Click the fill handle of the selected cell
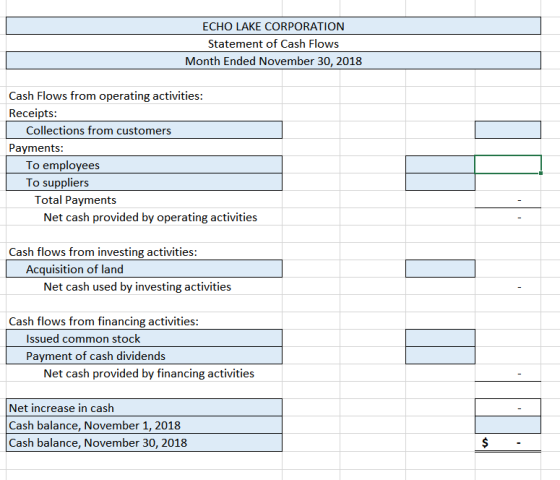The image size is (560, 480). point(541,173)
